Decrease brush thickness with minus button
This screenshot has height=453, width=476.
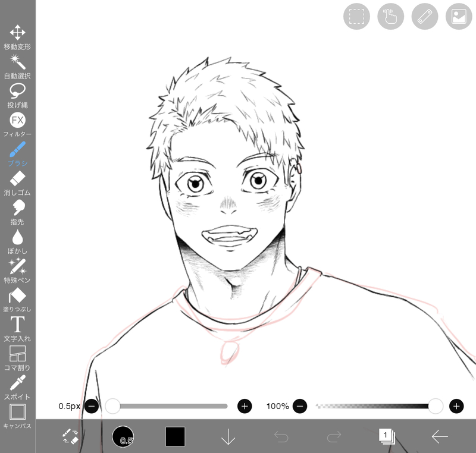[92, 406]
